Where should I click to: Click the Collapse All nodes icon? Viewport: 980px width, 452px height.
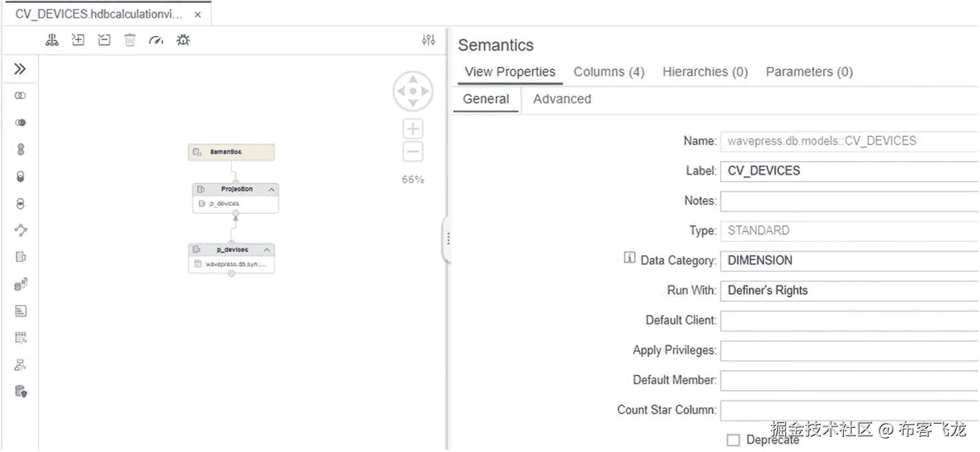[x=104, y=41]
